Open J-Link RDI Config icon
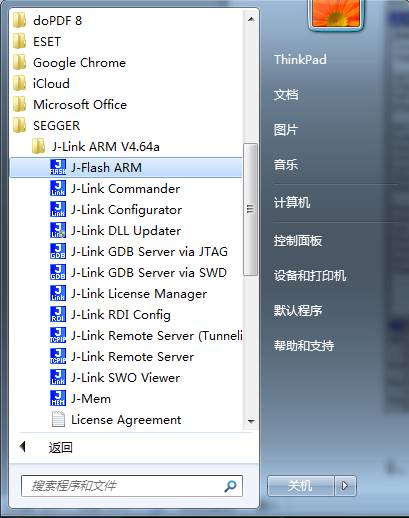 click(x=58, y=314)
